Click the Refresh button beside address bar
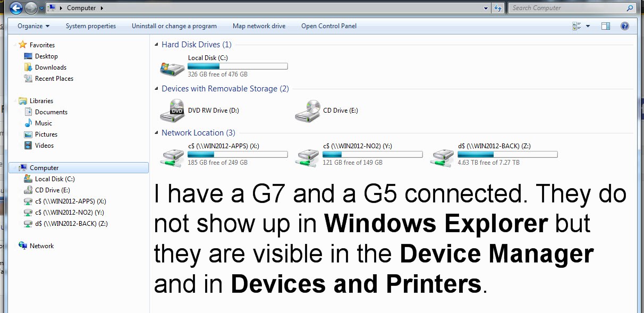 [498, 8]
